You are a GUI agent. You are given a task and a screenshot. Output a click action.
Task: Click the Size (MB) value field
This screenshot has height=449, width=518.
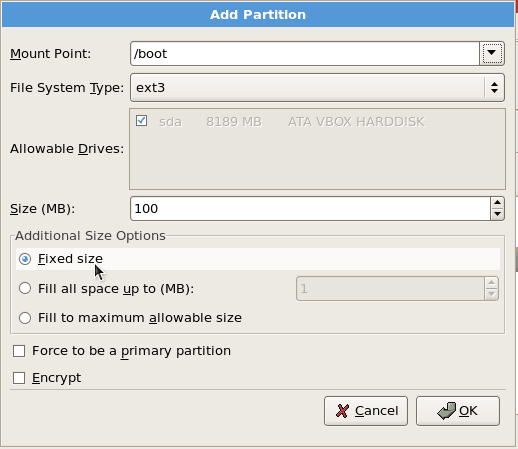click(310, 209)
